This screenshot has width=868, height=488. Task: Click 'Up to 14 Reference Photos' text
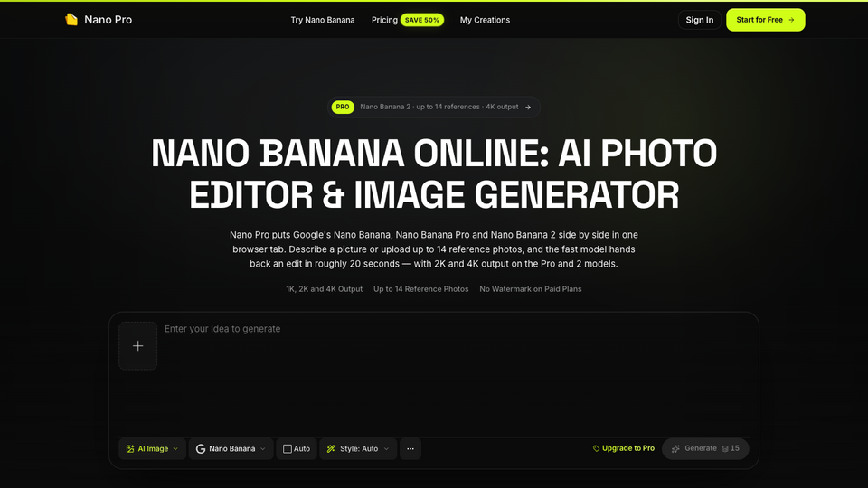click(420, 289)
